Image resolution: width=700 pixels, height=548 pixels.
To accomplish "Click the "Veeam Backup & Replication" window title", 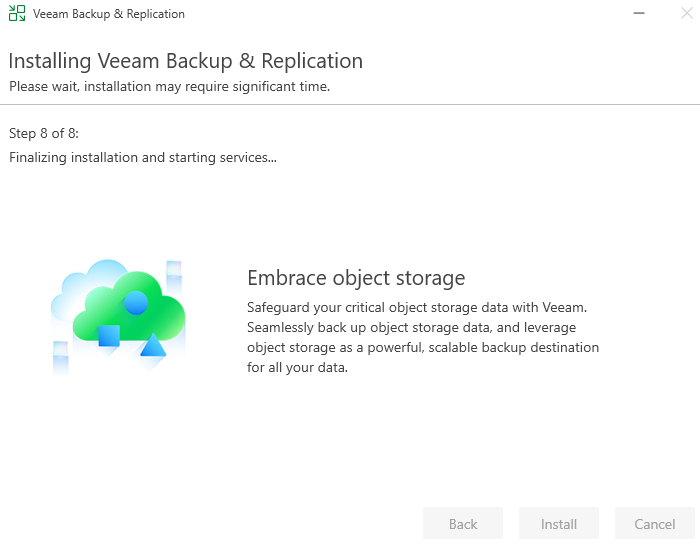I will (x=109, y=15).
